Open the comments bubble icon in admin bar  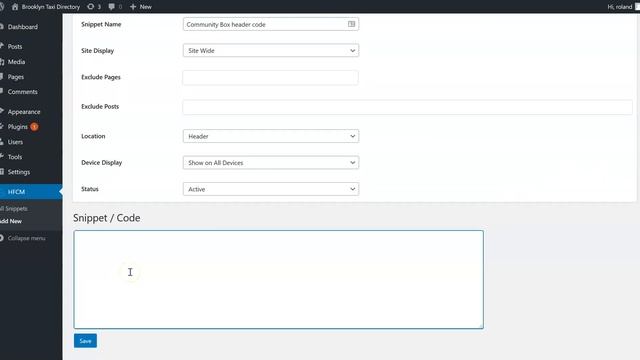coord(111,7)
